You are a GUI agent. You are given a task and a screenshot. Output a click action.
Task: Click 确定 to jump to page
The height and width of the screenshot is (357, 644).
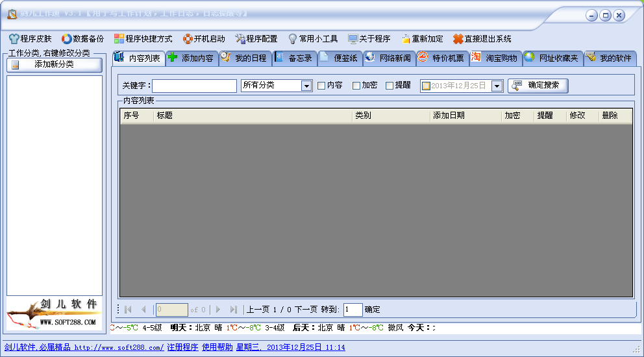click(x=373, y=310)
